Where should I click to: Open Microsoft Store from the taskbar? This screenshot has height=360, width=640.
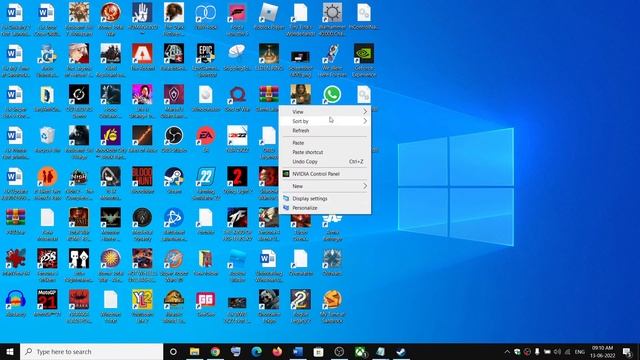tap(318, 351)
